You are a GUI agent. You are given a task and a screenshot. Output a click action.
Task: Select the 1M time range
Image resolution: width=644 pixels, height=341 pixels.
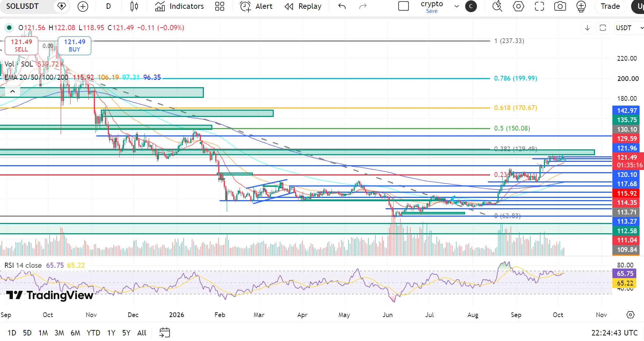tap(43, 333)
